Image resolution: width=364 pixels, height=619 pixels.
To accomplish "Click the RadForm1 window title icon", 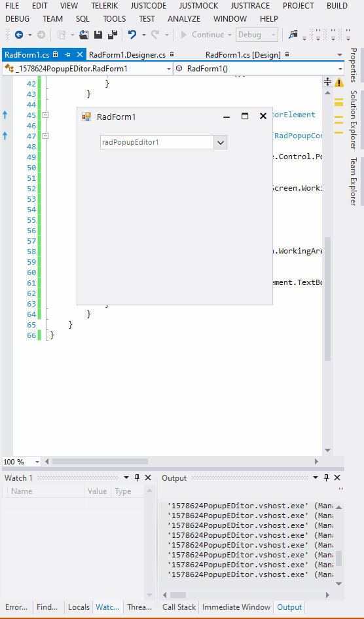I will pos(86,117).
